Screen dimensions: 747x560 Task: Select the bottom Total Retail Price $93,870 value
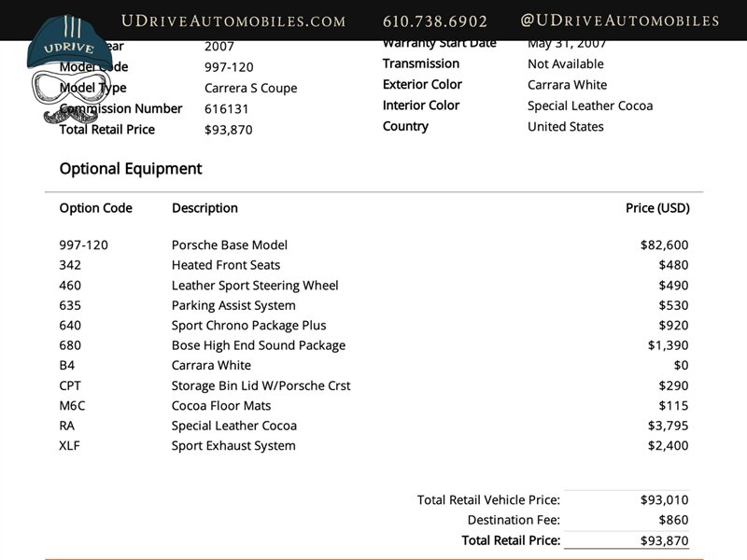coord(664,540)
